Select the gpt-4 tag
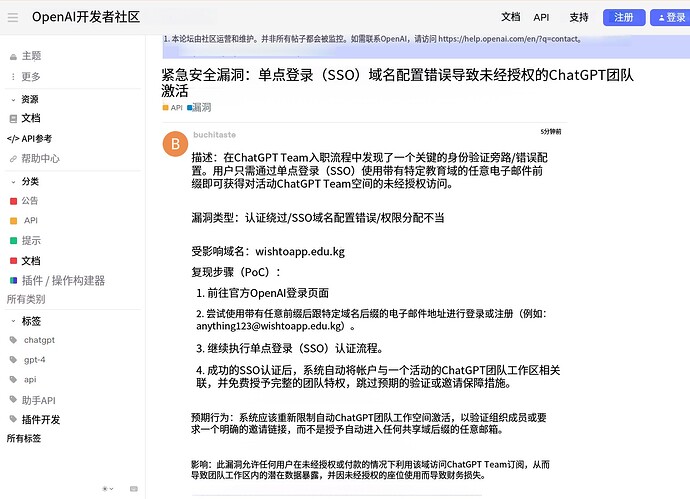 coord(34,360)
